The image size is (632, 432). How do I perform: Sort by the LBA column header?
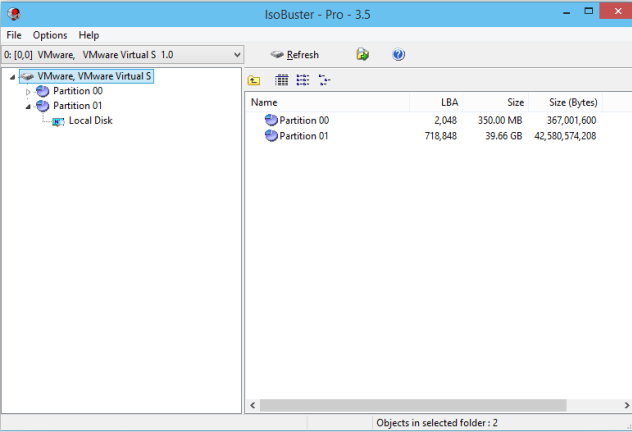point(436,102)
